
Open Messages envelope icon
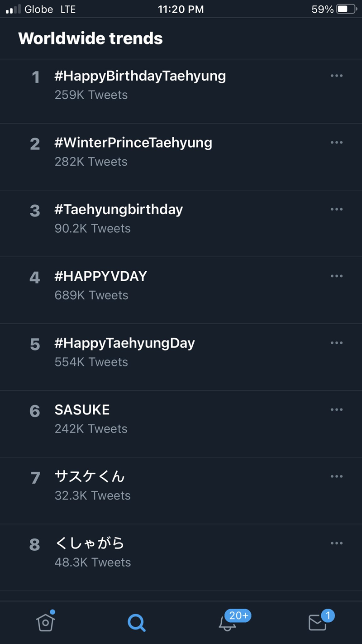click(318, 623)
